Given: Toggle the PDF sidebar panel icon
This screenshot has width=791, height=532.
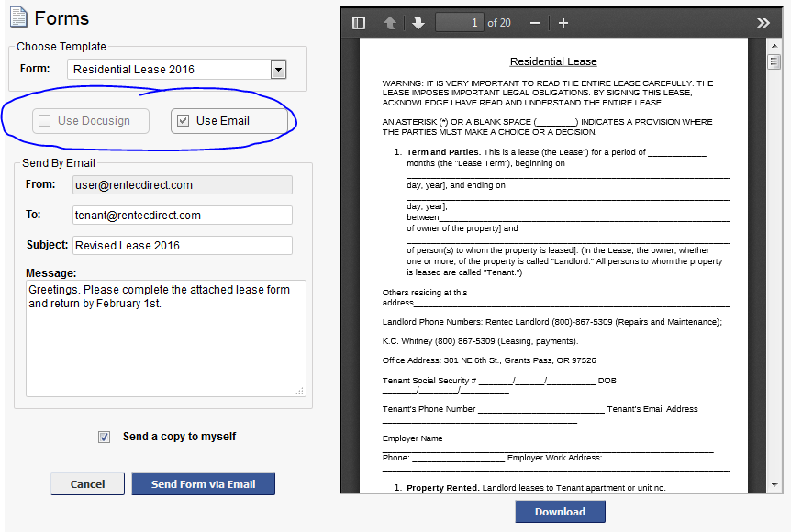Looking at the screenshot, I should tap(358, 22).
